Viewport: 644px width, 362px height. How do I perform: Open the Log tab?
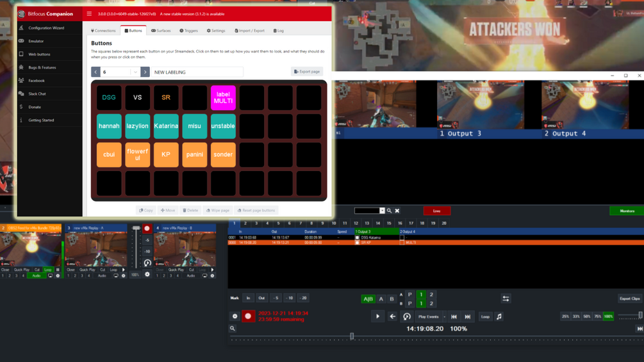(279, 30)
